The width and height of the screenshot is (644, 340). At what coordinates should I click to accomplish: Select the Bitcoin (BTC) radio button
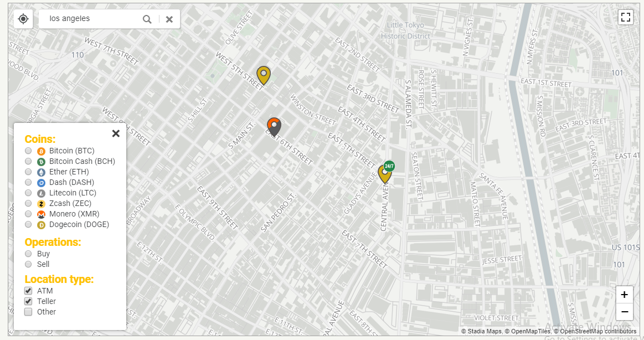[x=28, y=151]
